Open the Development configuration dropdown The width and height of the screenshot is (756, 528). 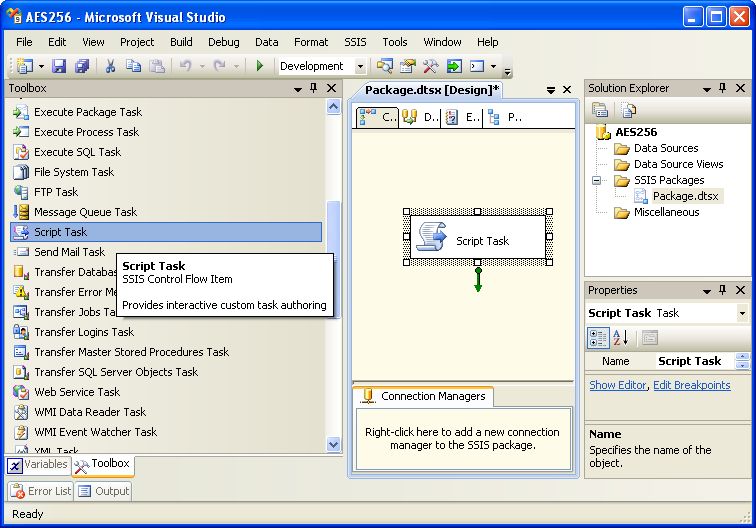361,67
